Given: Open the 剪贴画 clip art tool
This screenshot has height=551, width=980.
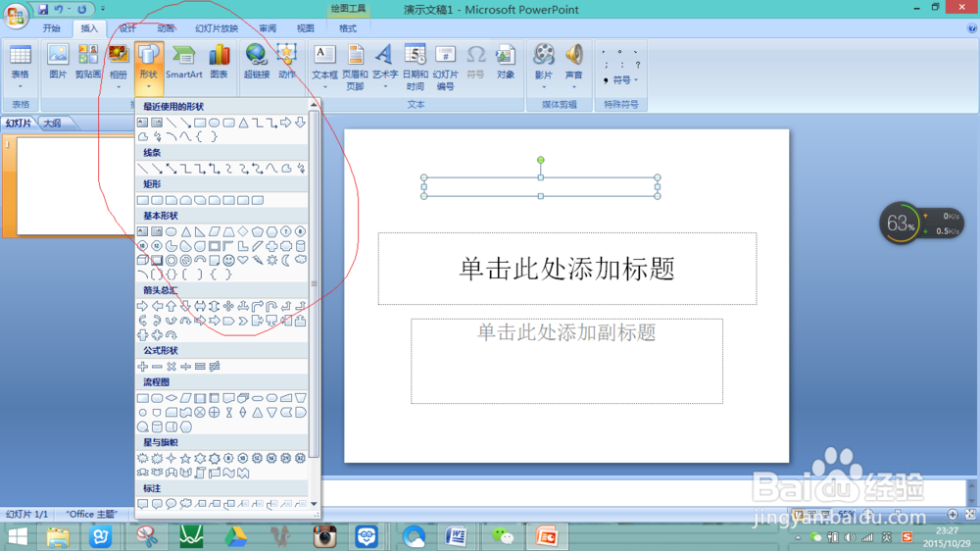Looking at the screenshot, I should pos(87,62).
